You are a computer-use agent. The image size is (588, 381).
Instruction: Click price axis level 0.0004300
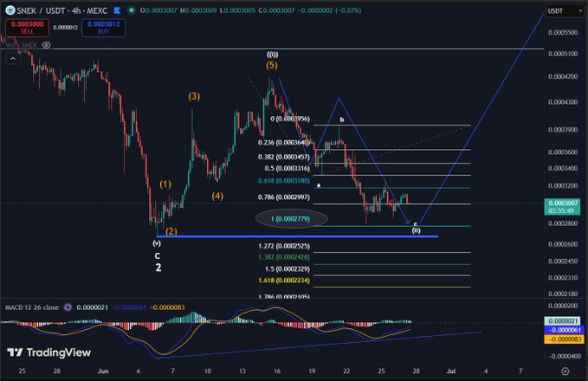(563, 102)
